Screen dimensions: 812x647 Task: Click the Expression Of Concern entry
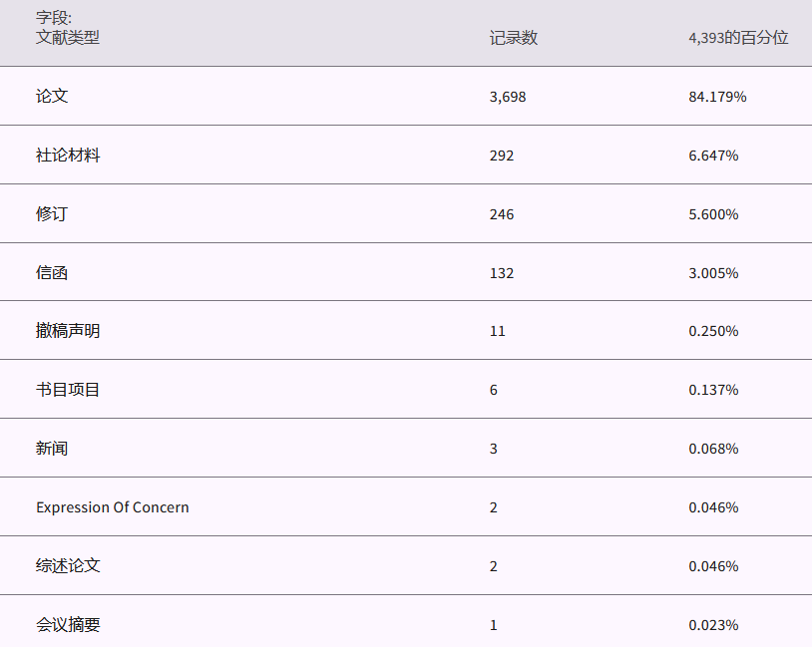(x=113, y=507)
